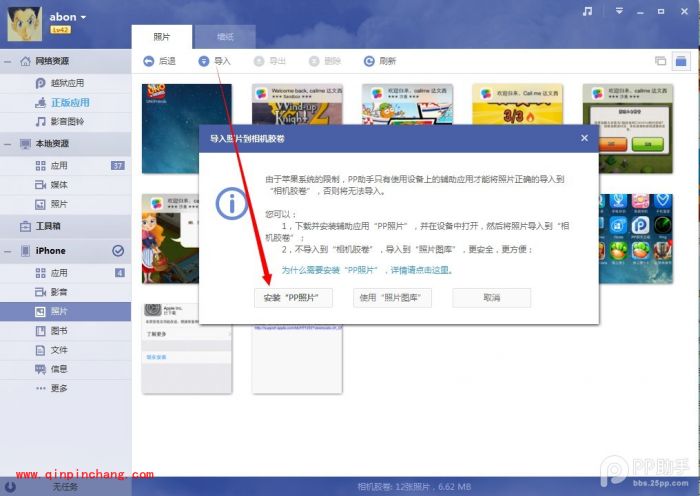Open 更多 more items in sidebar

pos(65,388)
